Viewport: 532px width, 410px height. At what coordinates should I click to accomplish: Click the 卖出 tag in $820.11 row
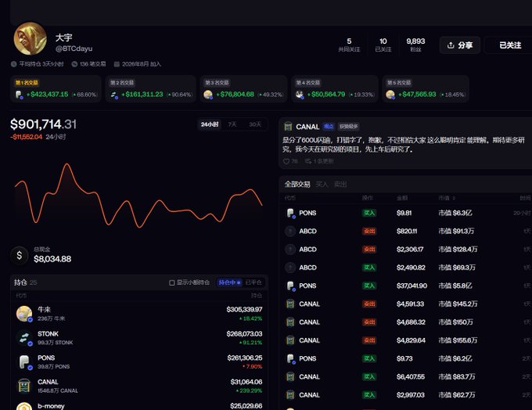click(369, 231)
